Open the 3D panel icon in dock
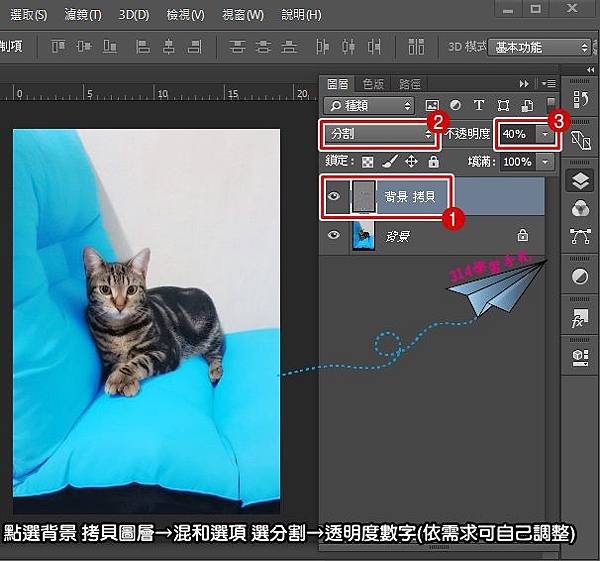Screen dimensions: 600x561 coord(580,357)
